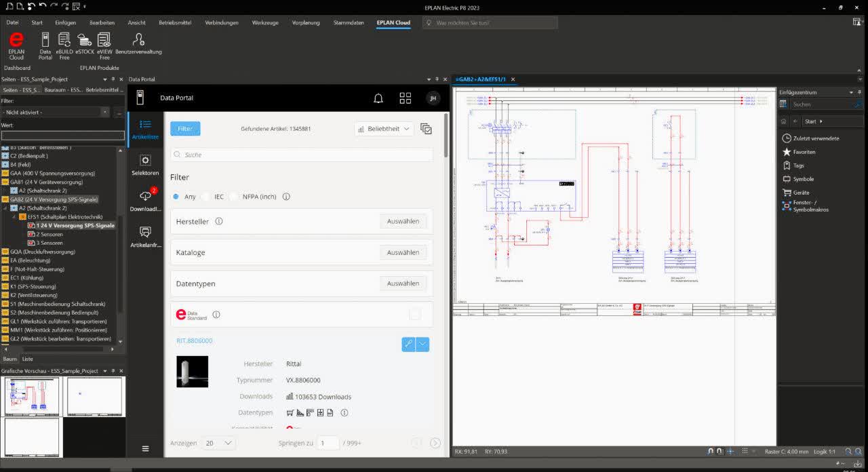Viewport: 868px width, 472px height.
Task: Open the JH user profile avatar
Action: (x=433, y=98)
